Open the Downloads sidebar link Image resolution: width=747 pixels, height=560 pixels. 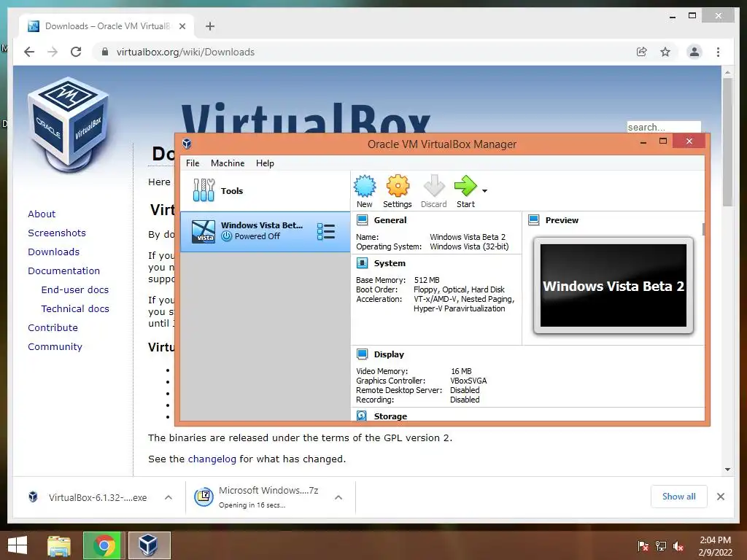53,252
